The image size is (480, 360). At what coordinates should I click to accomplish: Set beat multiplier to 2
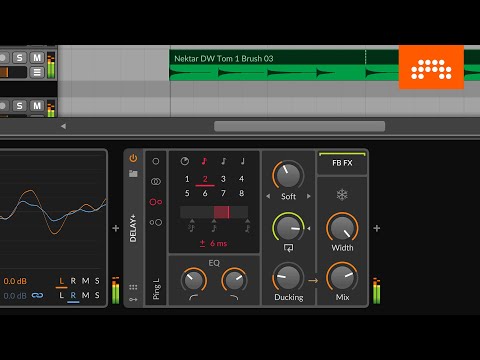pyautogui.click(x=205, y=179)
